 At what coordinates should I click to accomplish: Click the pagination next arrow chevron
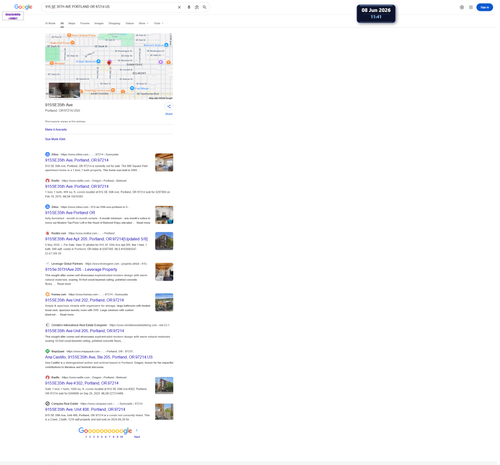(136, 430)
